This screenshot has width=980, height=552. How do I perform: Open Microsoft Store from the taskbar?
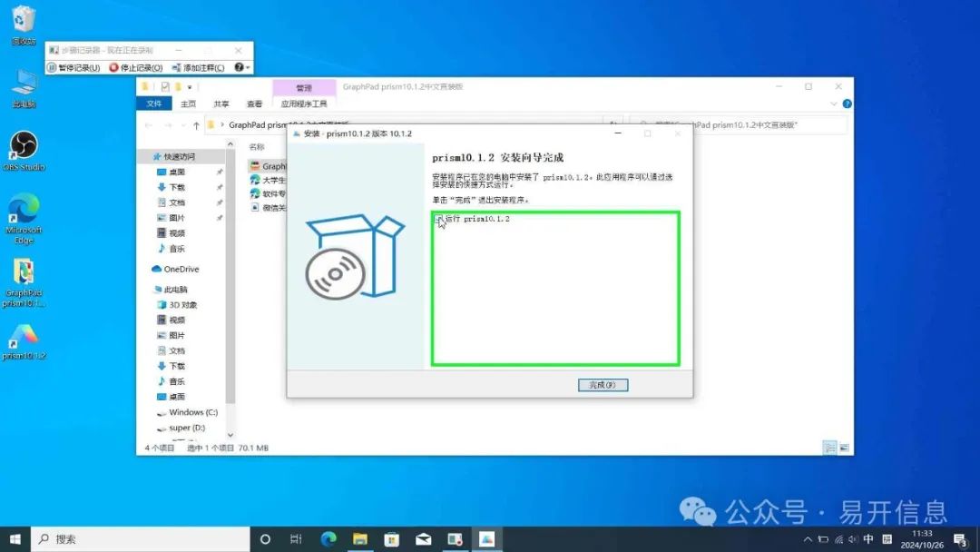pyautogui.click(x=392, y=539)
